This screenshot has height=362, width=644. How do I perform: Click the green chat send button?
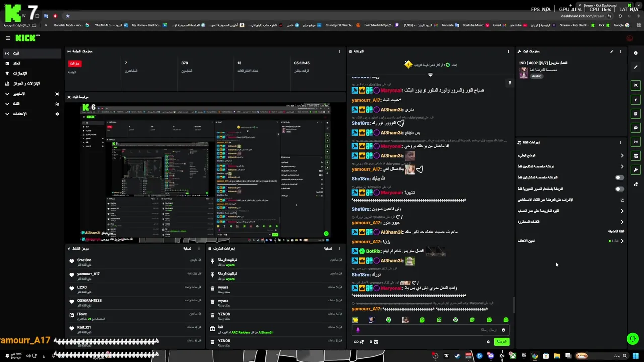(501, 342)
